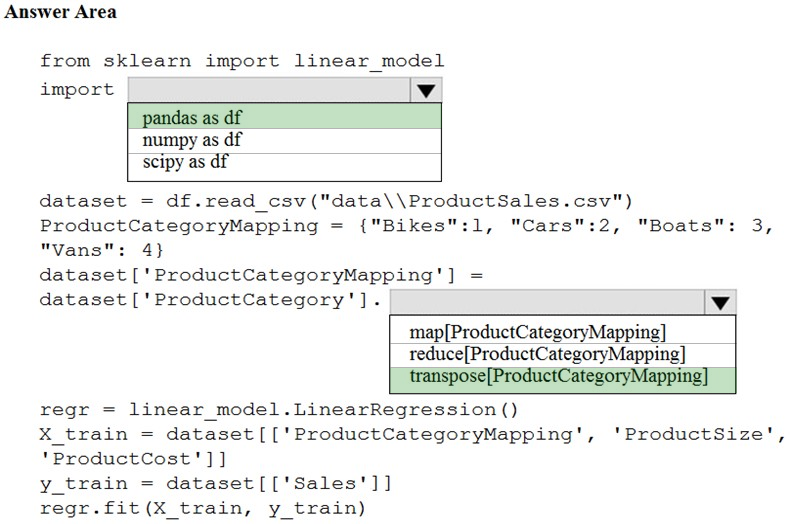Open the import library dropdown arrow
Screen dimensions: 790x524
pyautogui.click(x=426, y=90)
